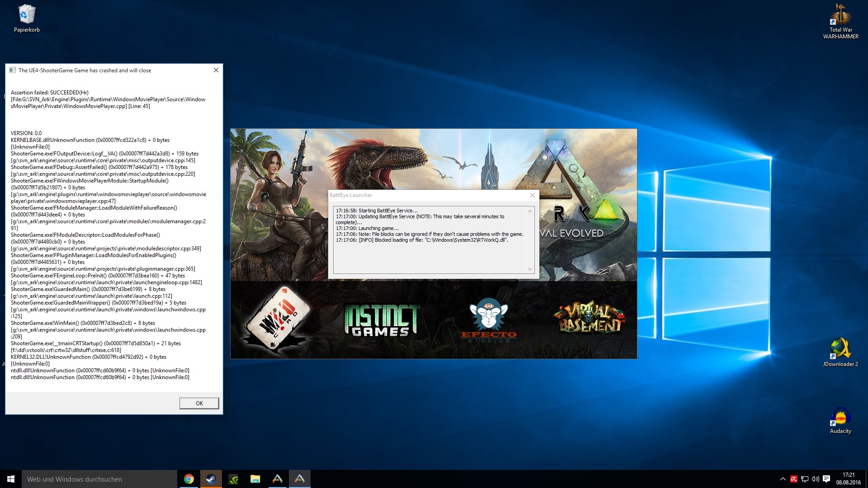Open volume control tray icon
The image size is (868, 488).
816,479
